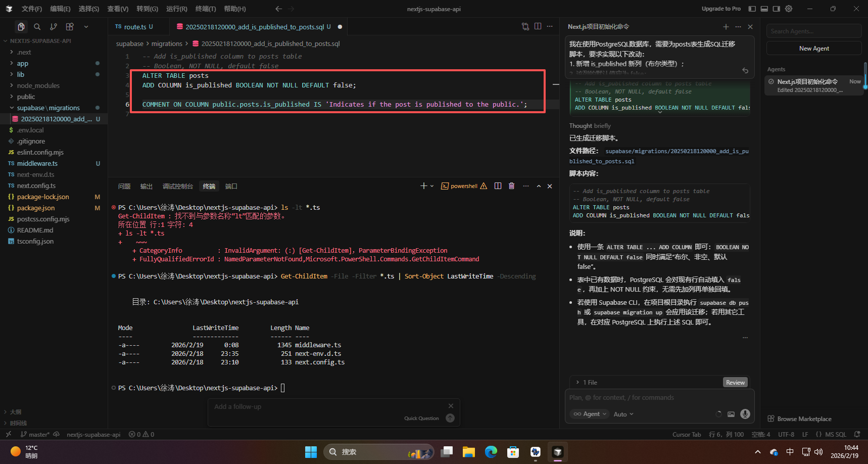Open package.json in the file tree

coord(36,208)
